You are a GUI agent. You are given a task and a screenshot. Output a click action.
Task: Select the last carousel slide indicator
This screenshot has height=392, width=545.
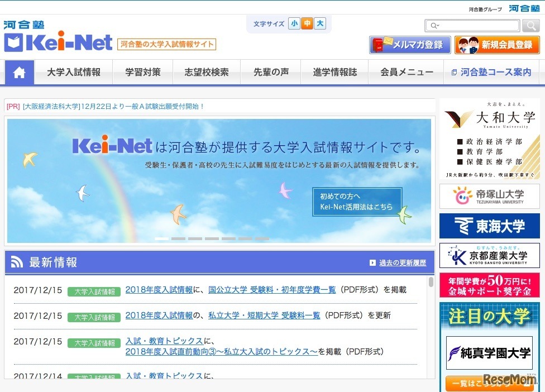click(x=262, y=239)
